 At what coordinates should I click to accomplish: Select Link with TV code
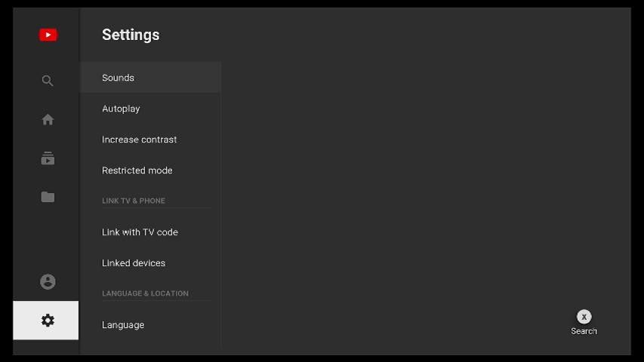(x=140, y=232)
